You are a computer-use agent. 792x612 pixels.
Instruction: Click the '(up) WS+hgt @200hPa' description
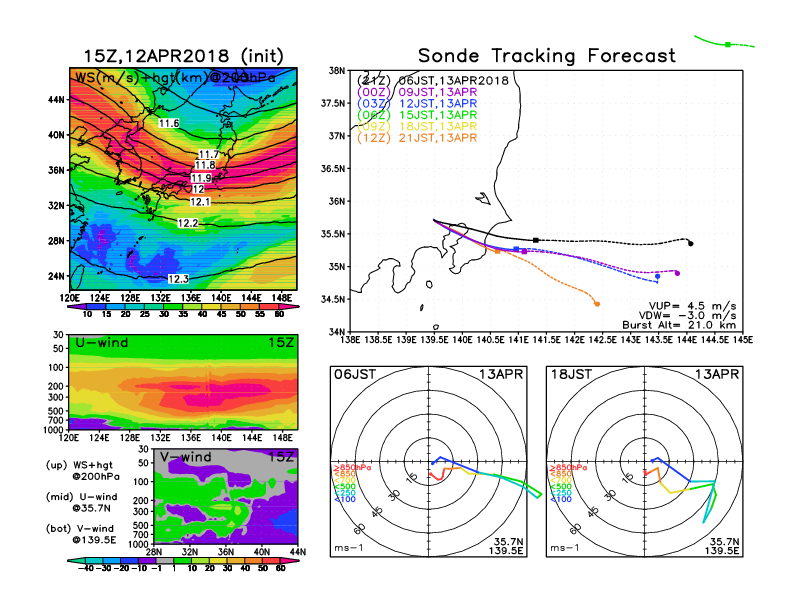82,471
